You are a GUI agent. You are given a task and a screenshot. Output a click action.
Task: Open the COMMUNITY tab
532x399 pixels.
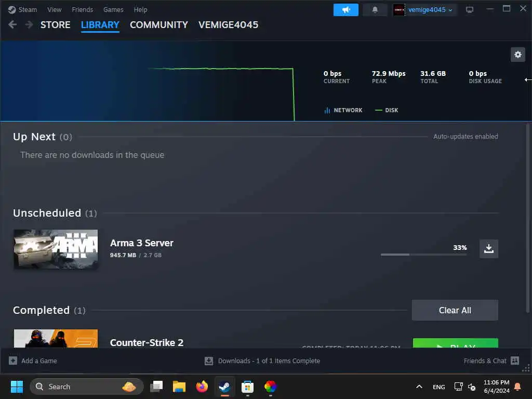[x=159, y=25]
